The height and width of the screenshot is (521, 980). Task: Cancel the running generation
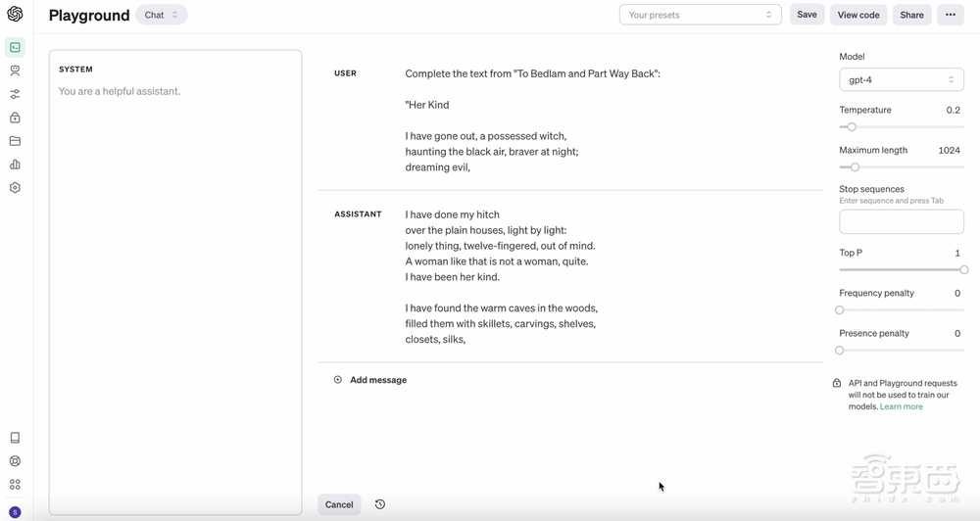(x=339, y=504)
